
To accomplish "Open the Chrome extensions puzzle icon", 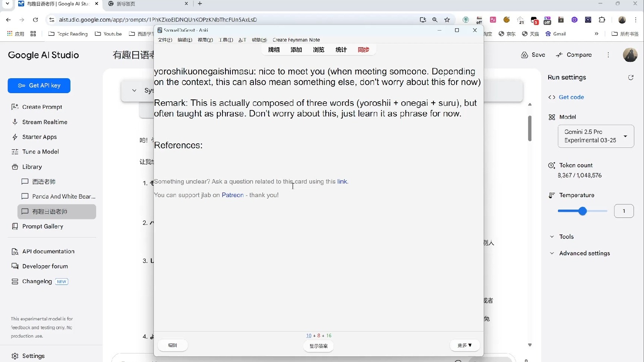I will [x=602, y=20].
